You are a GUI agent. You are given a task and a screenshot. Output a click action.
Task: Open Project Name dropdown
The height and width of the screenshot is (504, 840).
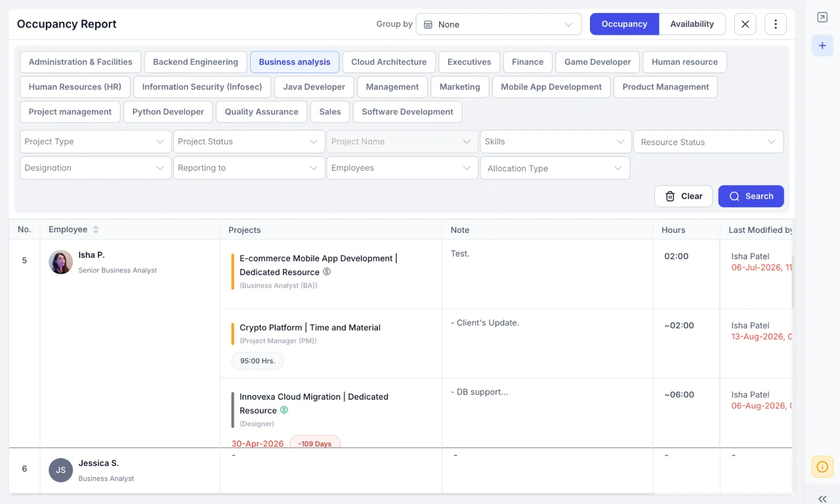pyautogui.click(x=402, y=142)
